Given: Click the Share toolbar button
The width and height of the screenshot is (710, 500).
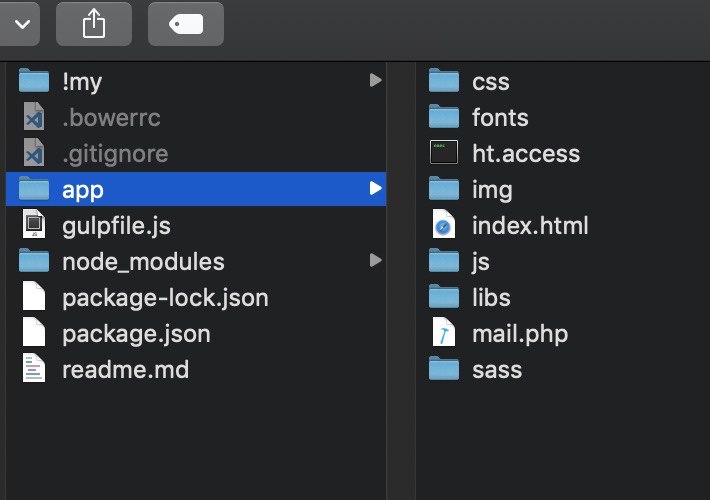Looking at the screenshot, I should 94,24.
